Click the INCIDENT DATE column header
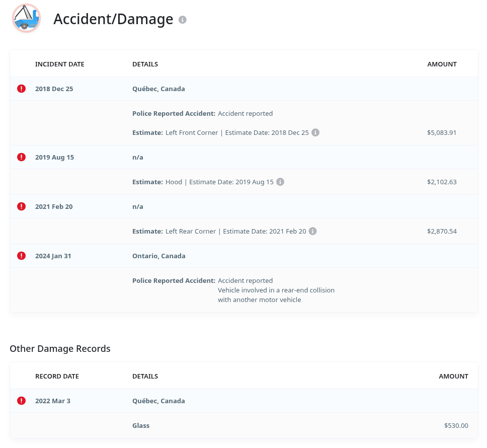 click(x=59, y=64)
